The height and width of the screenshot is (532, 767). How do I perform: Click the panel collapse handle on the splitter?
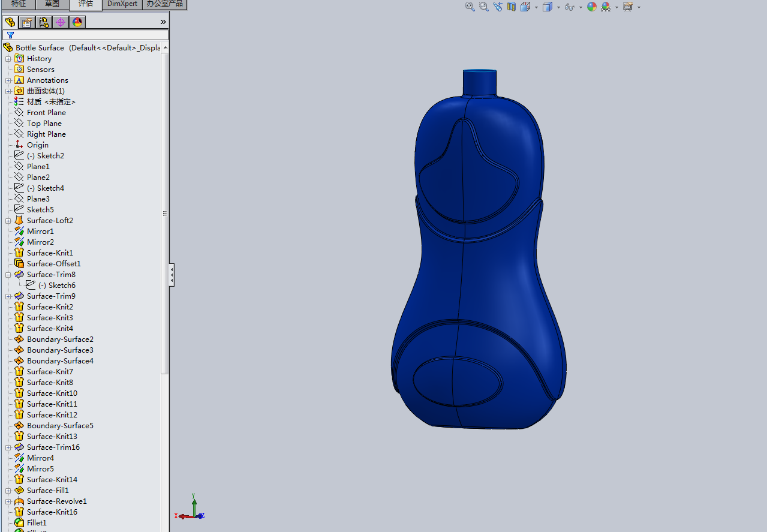pyautogui.click(x=172, y=275)
